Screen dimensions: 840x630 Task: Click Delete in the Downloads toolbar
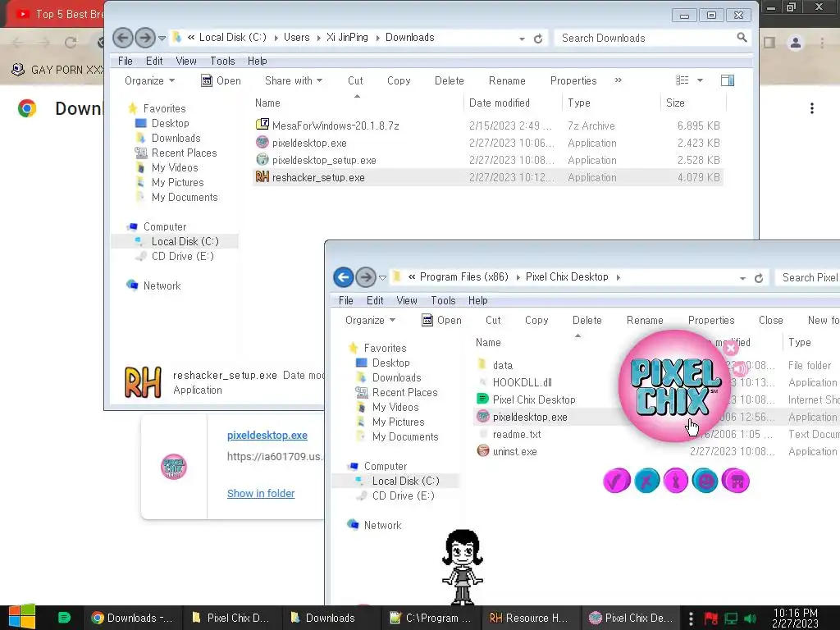click(449, 81)
